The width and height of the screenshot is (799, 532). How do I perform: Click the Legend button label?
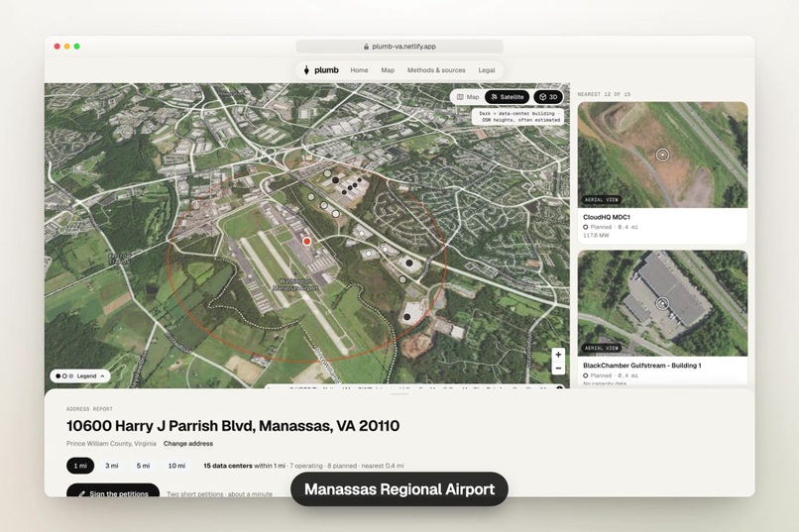[86, 376]
